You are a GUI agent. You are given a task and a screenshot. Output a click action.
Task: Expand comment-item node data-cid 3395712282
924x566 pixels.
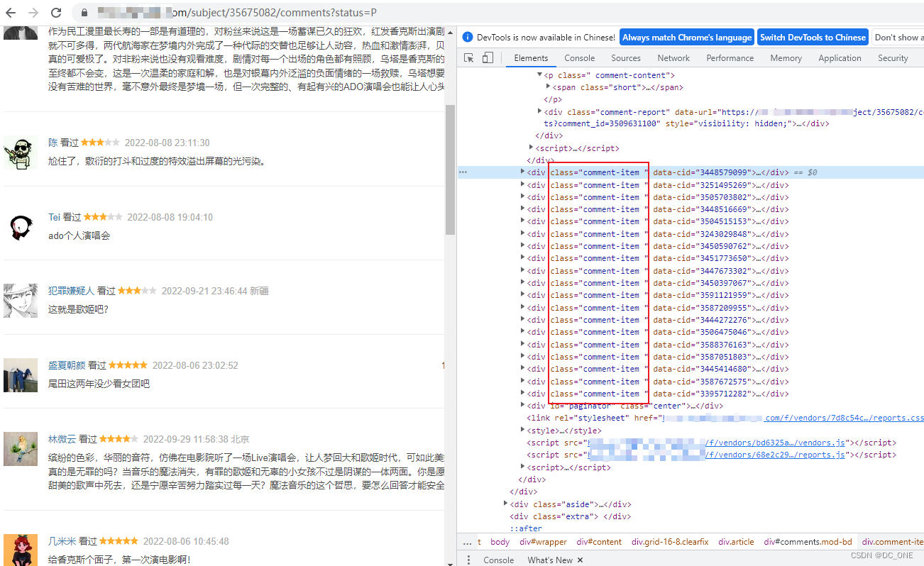point(523,394)
